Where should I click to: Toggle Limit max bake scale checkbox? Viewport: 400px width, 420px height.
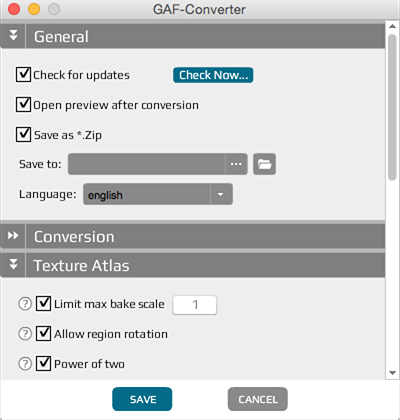click(43, 303)
